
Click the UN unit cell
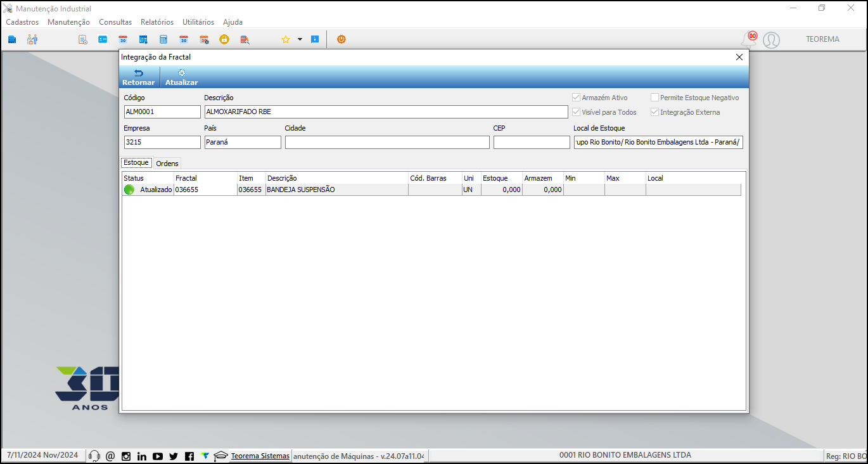point(471,190)
